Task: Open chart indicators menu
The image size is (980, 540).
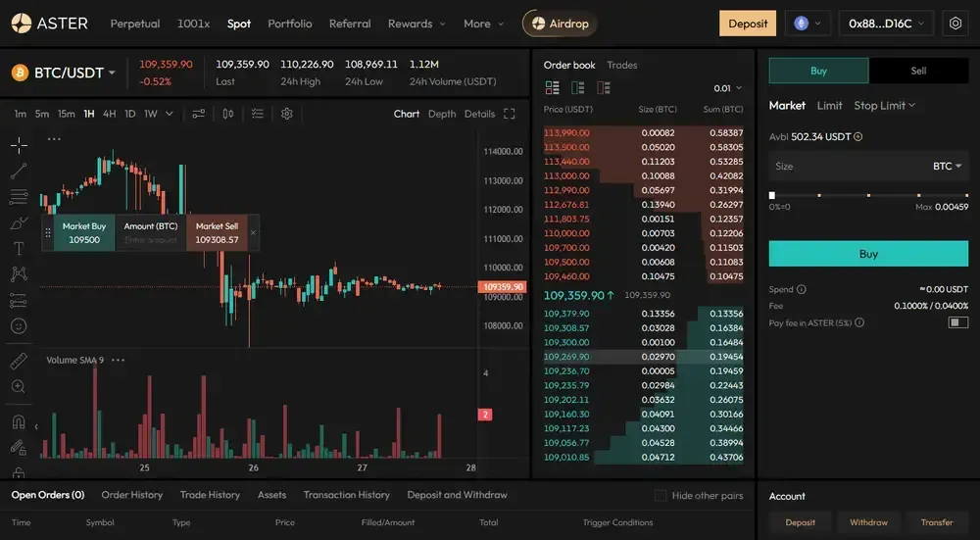Action: tap(199, 114)
